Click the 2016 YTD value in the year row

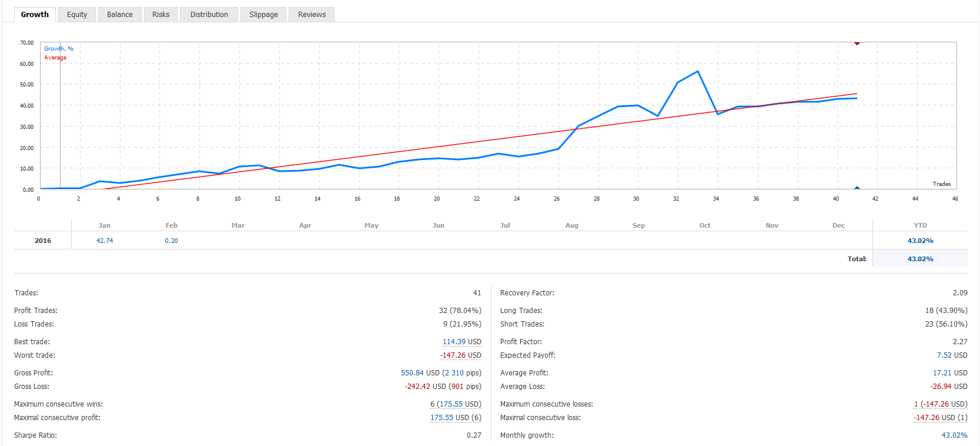point(920,241)
